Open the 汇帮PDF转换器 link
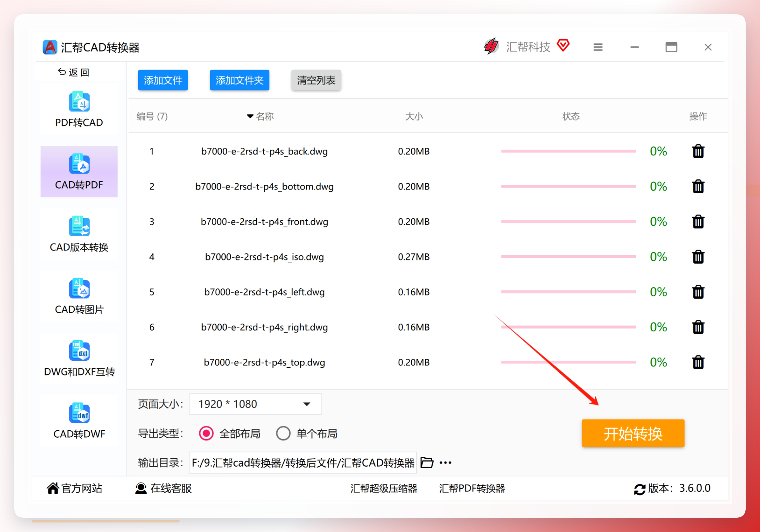Screen dimensions: 760x532 pyautogui.click(x=472, y=489)
